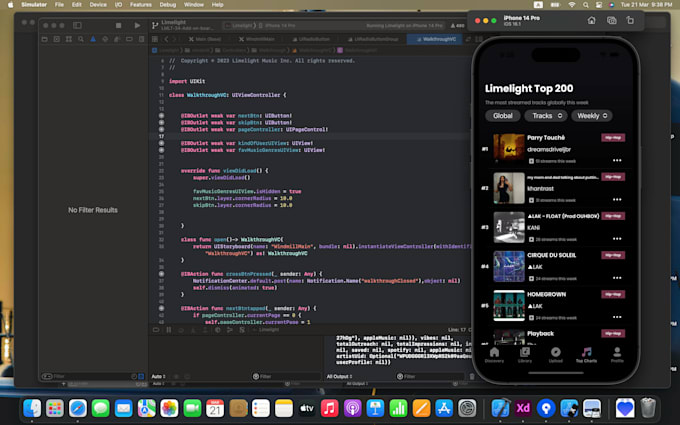
Task: Toggle connection circle beside kindOfUserUIView outlet
Action: pyautogui.click(x=161, y=143)
